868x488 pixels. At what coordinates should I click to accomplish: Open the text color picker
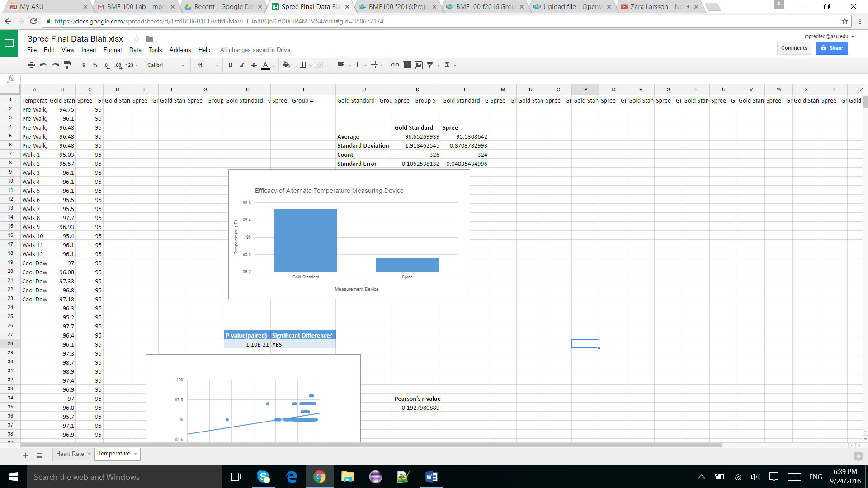pyautogui.click(x=266, y=65)
